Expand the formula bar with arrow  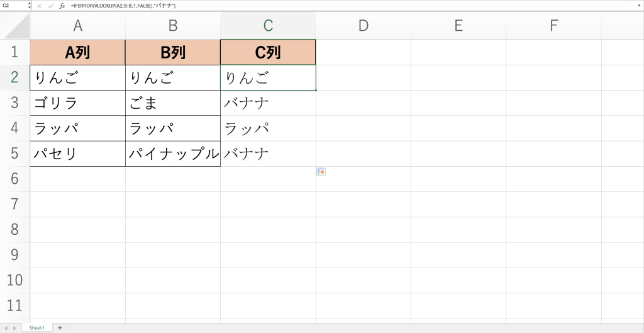(x=639, y=5)
